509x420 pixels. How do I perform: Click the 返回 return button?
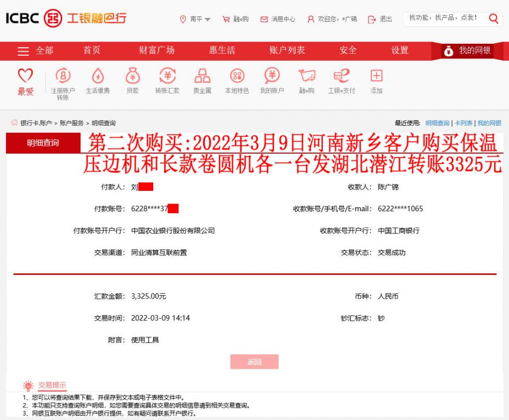255,361
